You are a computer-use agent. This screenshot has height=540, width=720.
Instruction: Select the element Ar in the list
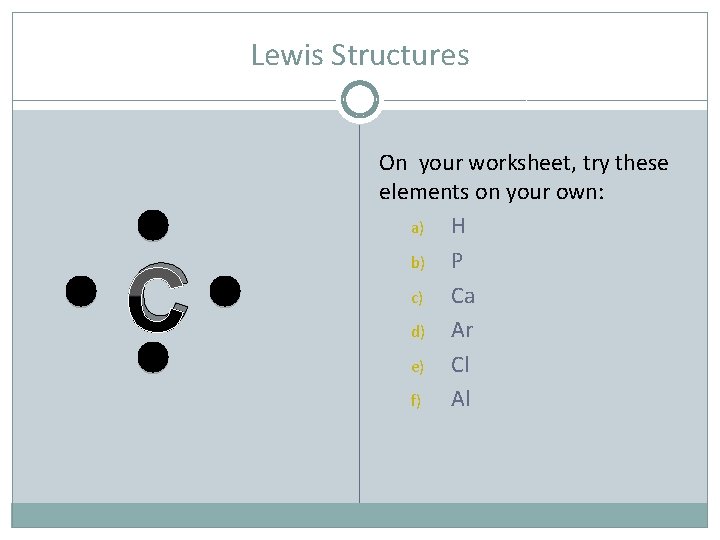coord(461,330)
